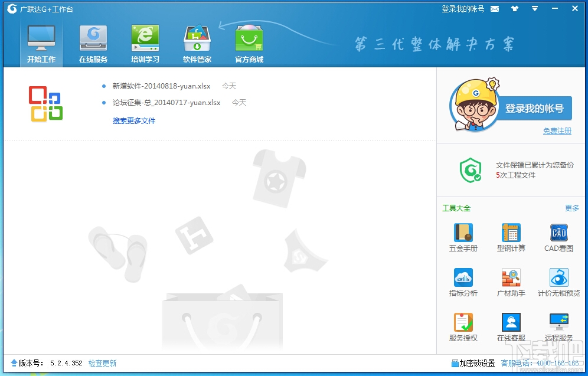Click the 文件保镖 backup count text

pos(534,170)
